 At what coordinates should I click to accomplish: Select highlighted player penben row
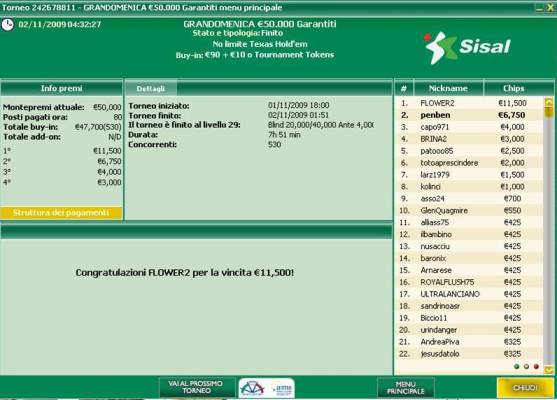pos(469,115)
